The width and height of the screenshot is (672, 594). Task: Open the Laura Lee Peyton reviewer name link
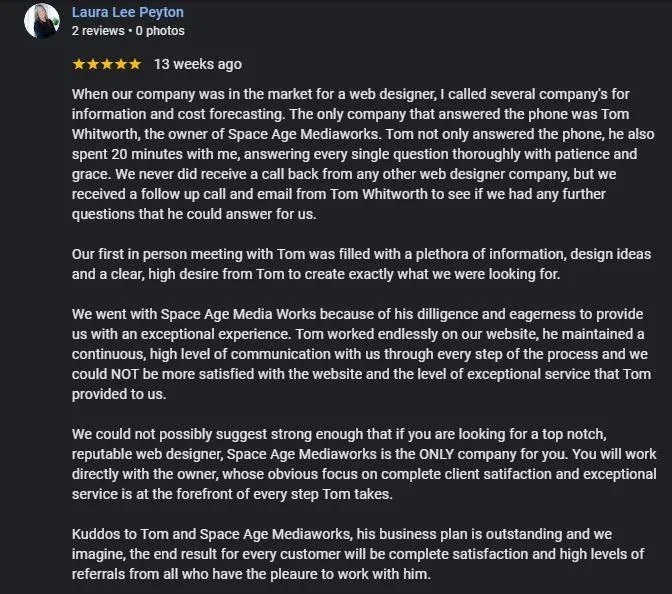[x=128, y=13]
